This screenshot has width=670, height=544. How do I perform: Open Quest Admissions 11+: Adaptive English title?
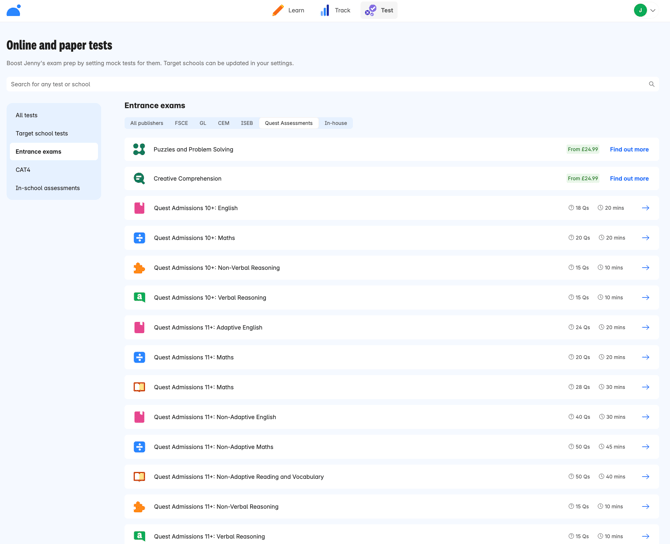click(208, 327)
